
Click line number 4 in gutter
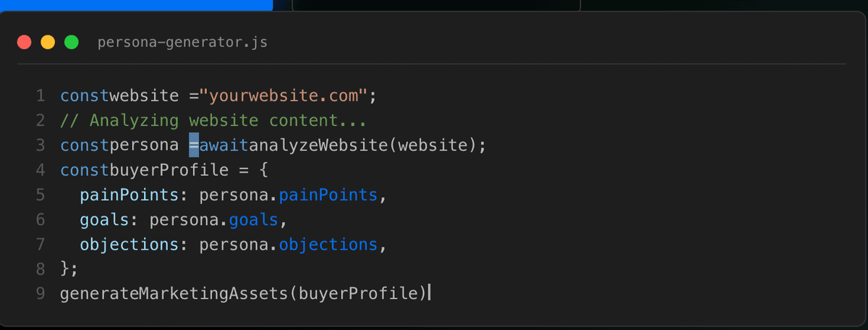(x=41, y=170)
